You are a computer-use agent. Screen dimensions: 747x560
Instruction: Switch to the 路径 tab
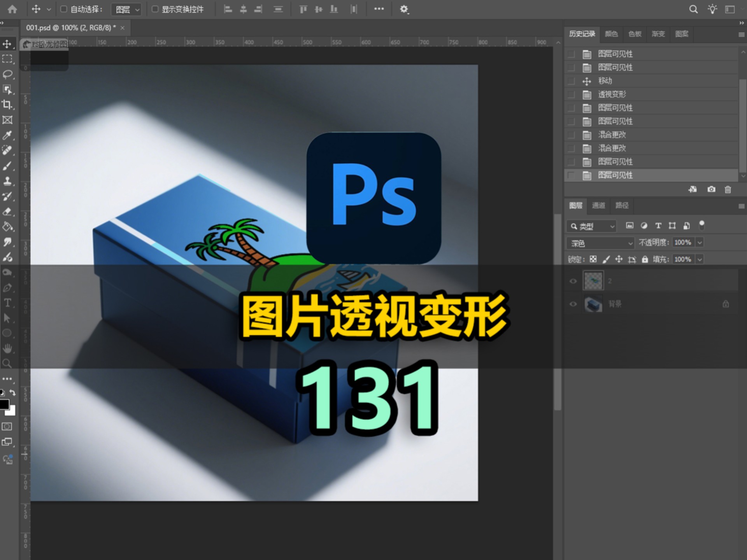[x=622, y=205]
